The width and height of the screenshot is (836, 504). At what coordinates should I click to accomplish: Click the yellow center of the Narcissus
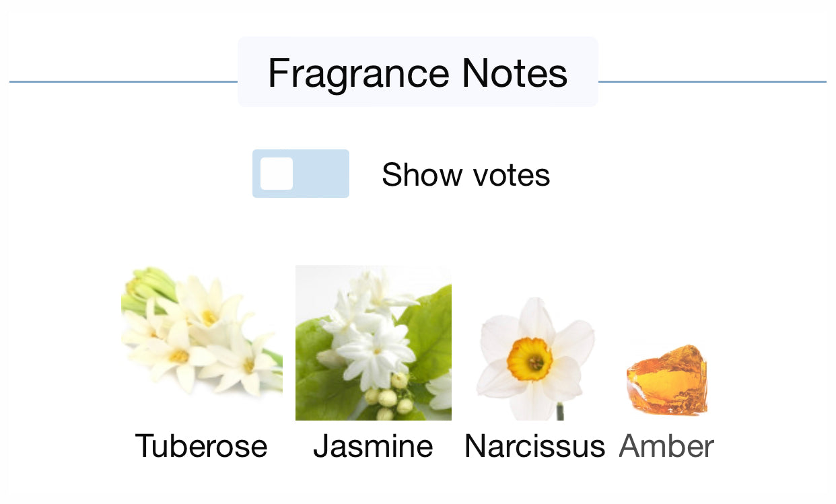[x=530, y=359]
